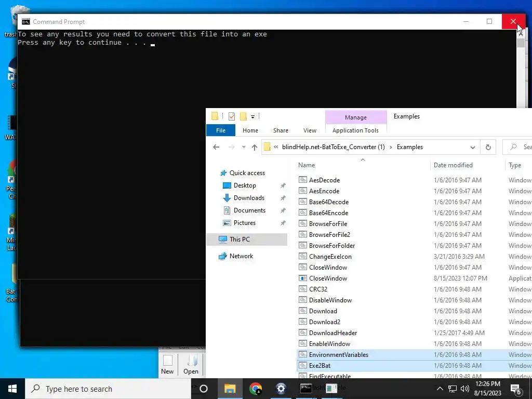Open the recent locations dropdown arrow
Viewport: 532px width, 399px height.
[x=244, y=147]
